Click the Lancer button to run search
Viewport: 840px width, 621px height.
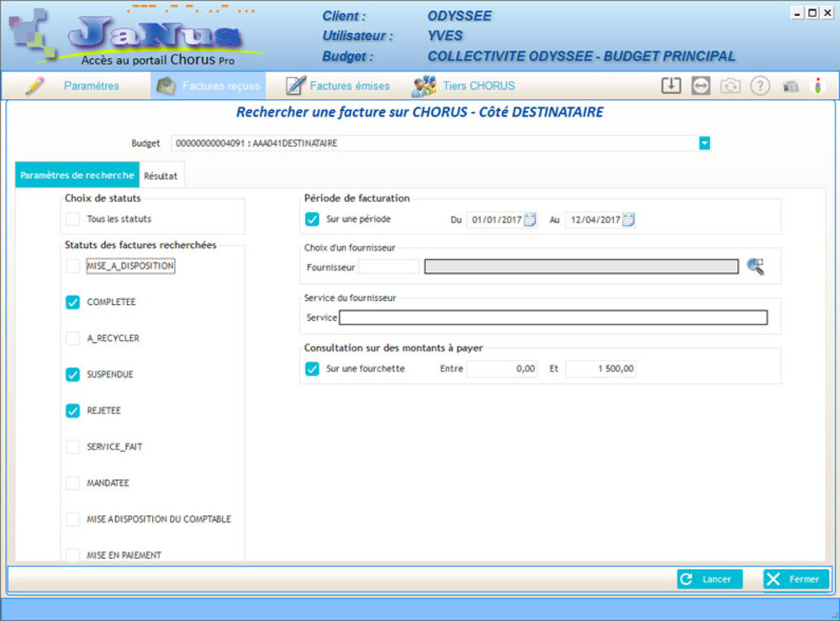click(x=710, y=579)
